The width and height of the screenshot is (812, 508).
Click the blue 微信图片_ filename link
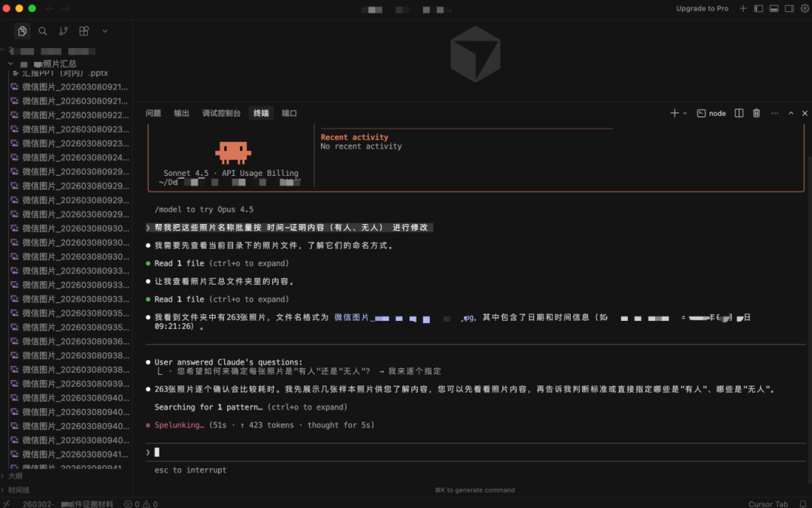pos(404,317)
